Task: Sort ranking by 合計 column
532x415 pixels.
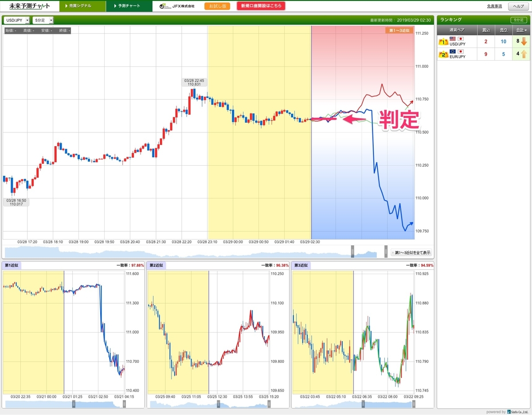Action: (520, 30)
